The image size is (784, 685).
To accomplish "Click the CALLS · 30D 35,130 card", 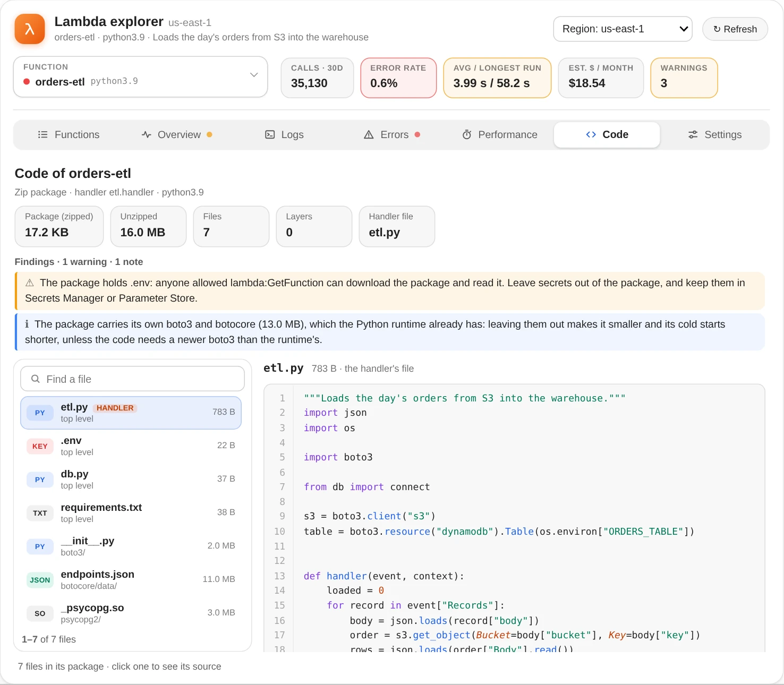I will click(317, 78).
